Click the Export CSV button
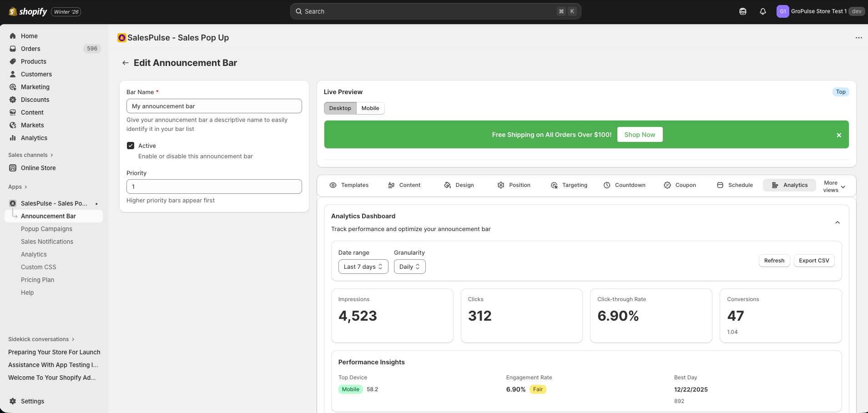 [x=814, y=260]
